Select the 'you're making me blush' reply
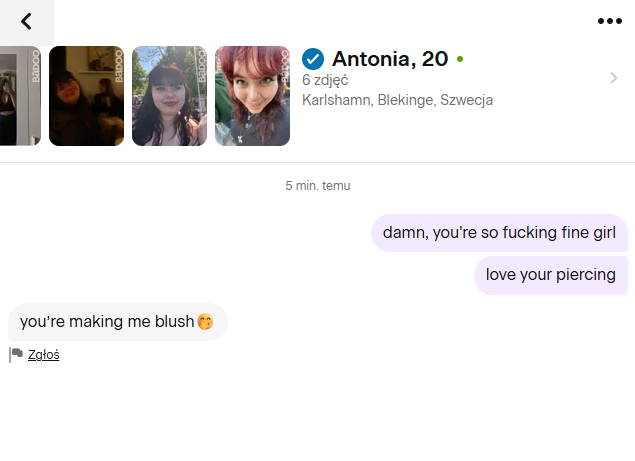Image resolution: width=635 pixels, height=461 pixels. coord(118,322)
